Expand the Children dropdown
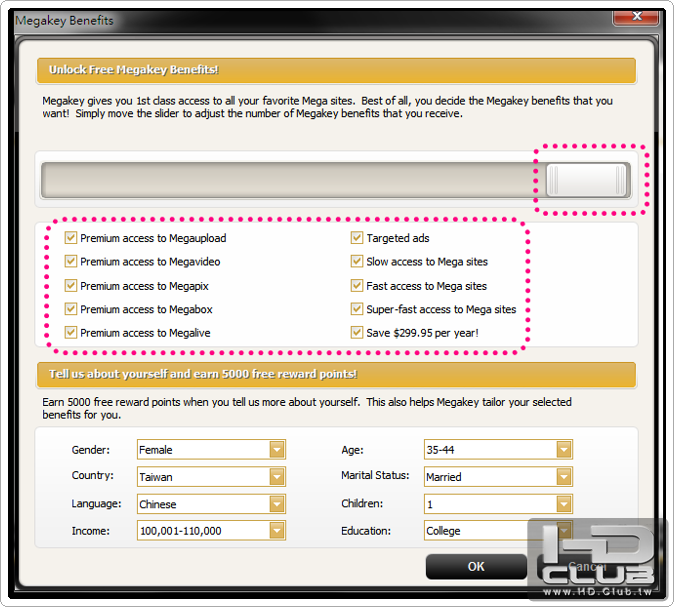This screenshot has width=674, height=607. [x=498, y=504]
